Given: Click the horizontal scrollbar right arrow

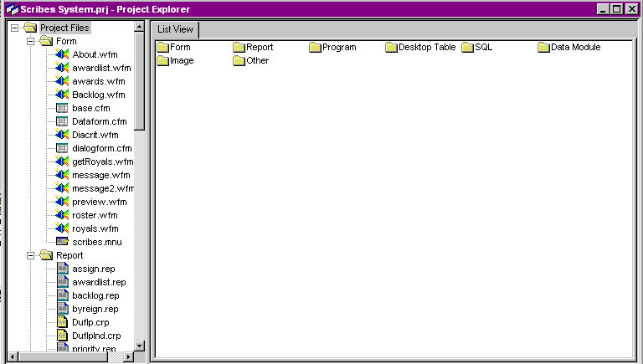Looking at the screenshot, I should coord(128,356).
